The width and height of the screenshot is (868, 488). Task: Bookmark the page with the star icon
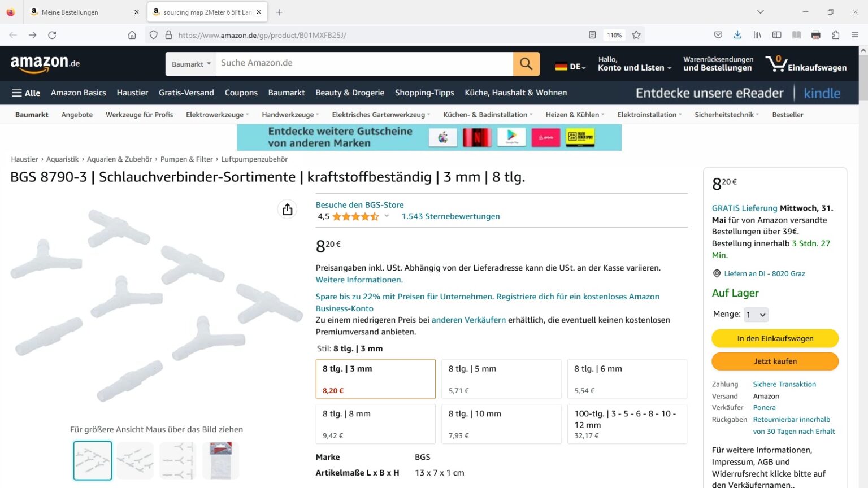click(636, 34)
